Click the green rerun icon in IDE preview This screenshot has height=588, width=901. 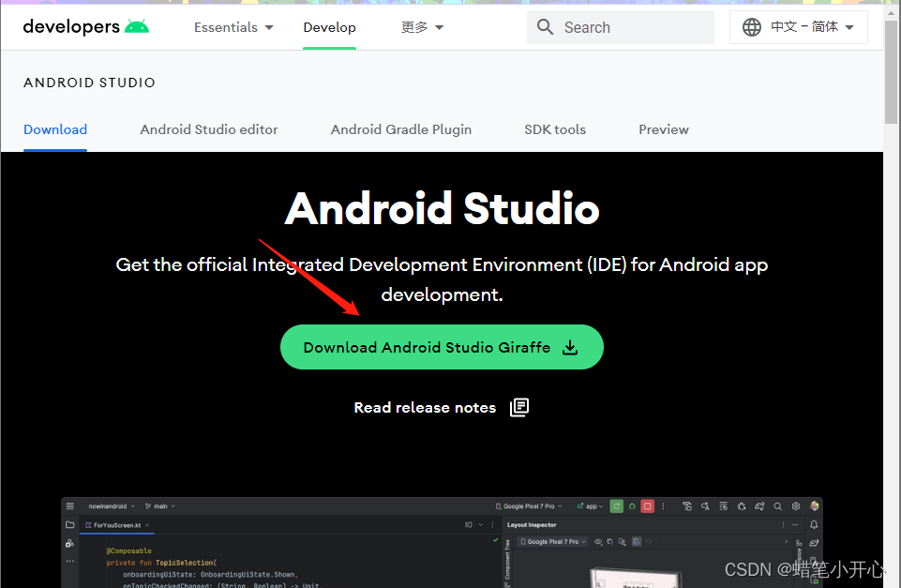coord(617,506)
